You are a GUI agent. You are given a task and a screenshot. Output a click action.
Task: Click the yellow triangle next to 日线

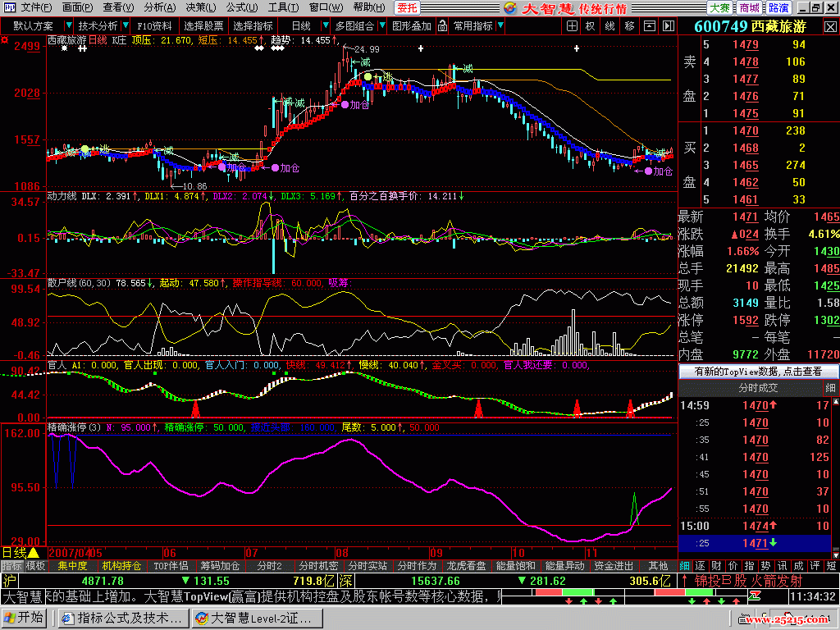coord(34,553)
